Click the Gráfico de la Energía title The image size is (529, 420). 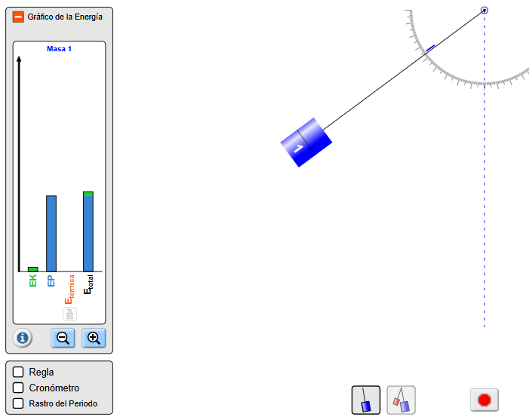tap(65, 17)
